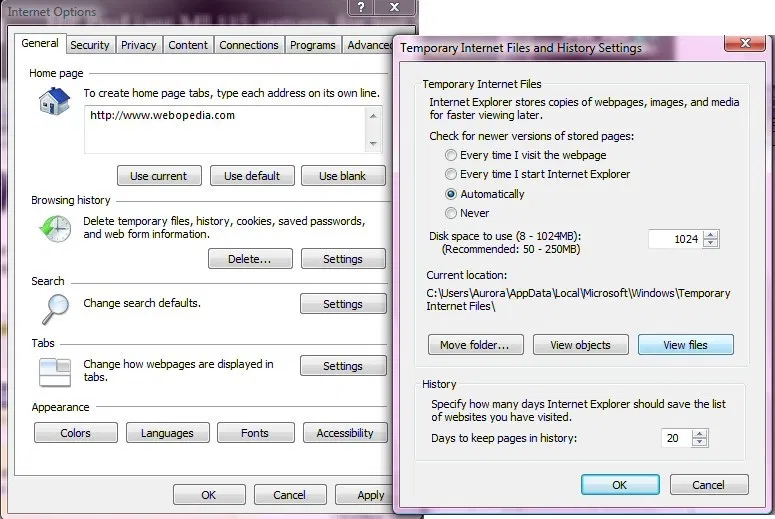Open the Colors appearance button
The width and height of the screenshot is (775, 519).
tap(75, 433)
